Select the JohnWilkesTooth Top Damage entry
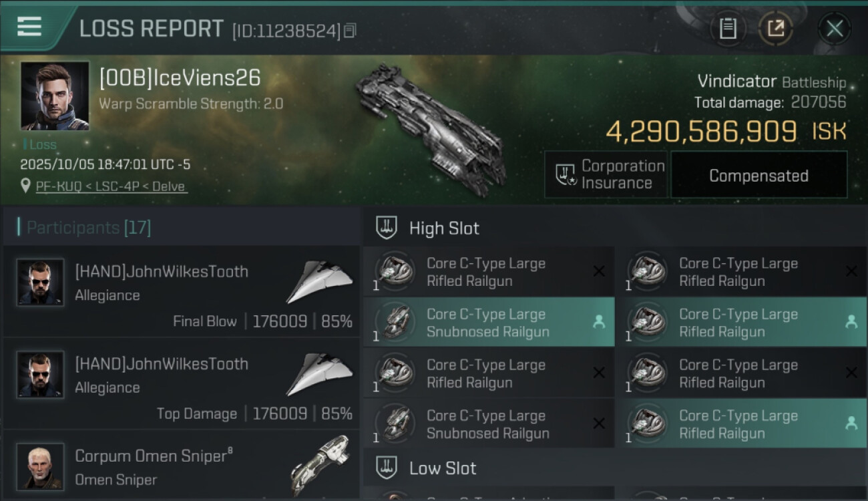Image resolution: width=868 pixels, height=501 pixels. coord(182,383)
